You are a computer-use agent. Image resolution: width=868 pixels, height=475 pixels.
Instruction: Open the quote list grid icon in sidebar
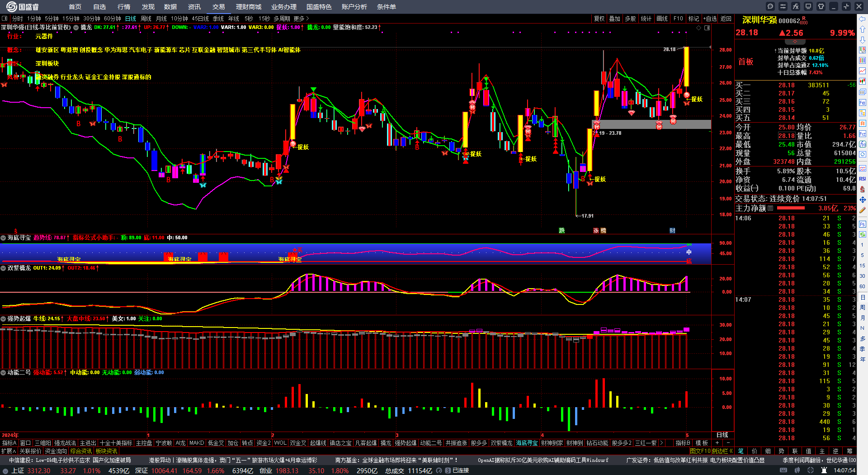point(863,61)
